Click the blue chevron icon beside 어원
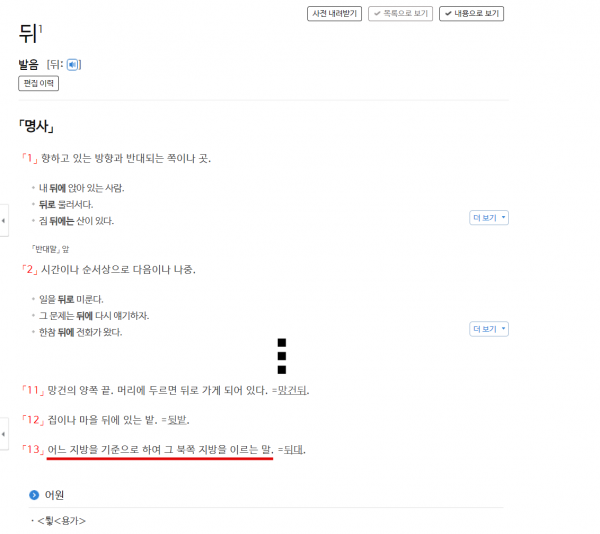600x534 pixels. (x=34, y=495)
